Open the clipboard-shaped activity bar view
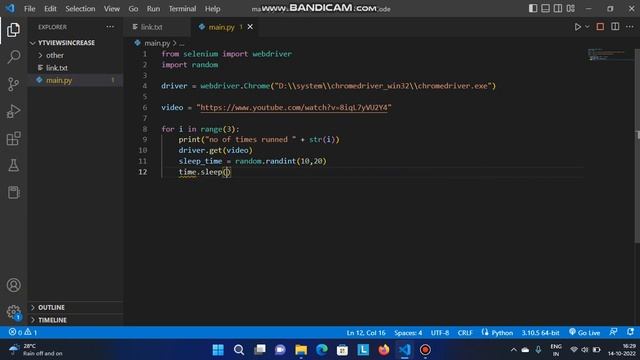Viewport: 640px width, 360px height. (x=13, y=192)
